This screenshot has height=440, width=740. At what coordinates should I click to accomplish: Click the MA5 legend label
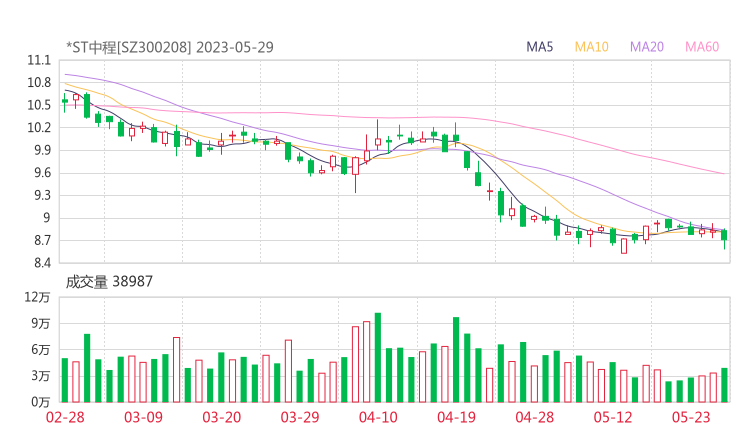click(539, 47)
